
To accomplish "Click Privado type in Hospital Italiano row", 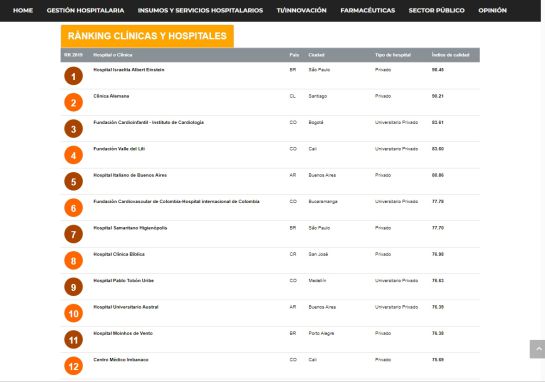I will 383,175.
